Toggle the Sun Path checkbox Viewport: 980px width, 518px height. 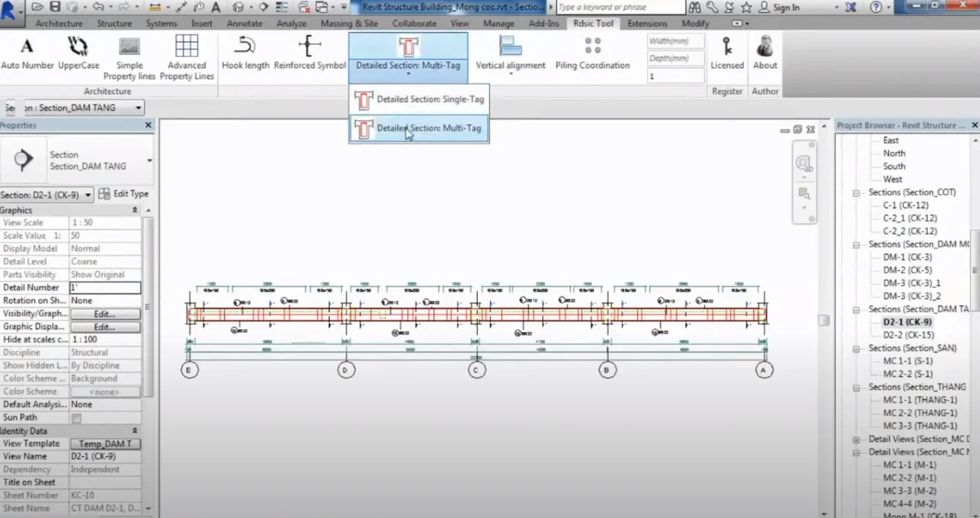tap(76, 418)
